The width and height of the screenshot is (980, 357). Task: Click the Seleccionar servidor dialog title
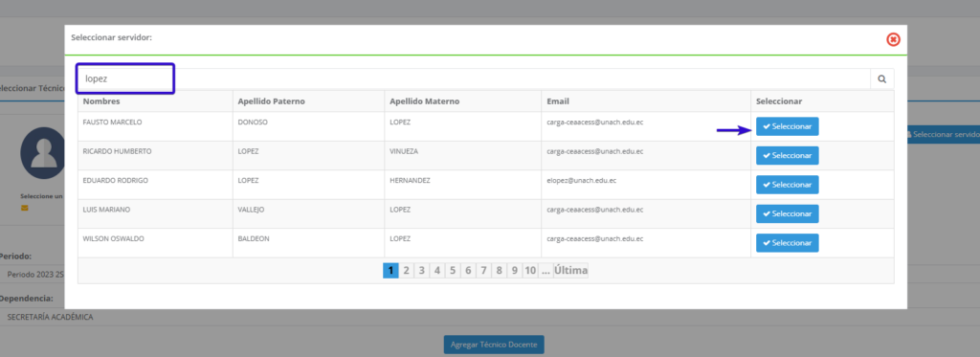tap(111, 37)
